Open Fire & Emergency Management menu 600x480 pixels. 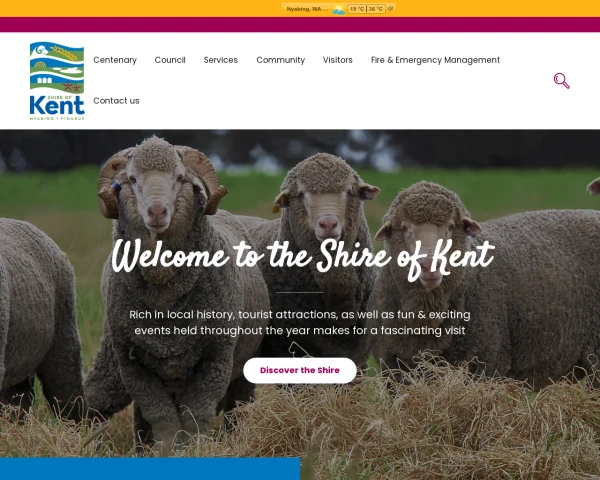coord(435,60)
